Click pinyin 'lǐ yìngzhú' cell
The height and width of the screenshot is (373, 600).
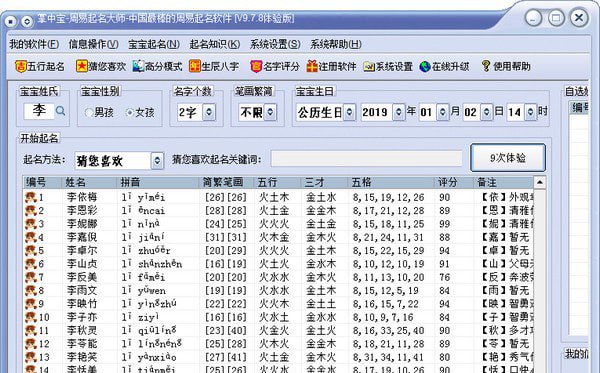[149, 304]
